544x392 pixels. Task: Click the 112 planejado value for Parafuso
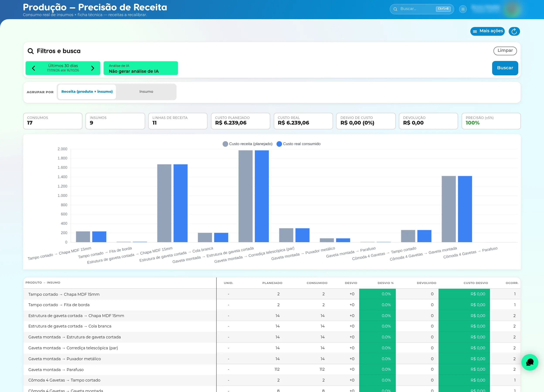click(277, 369)
